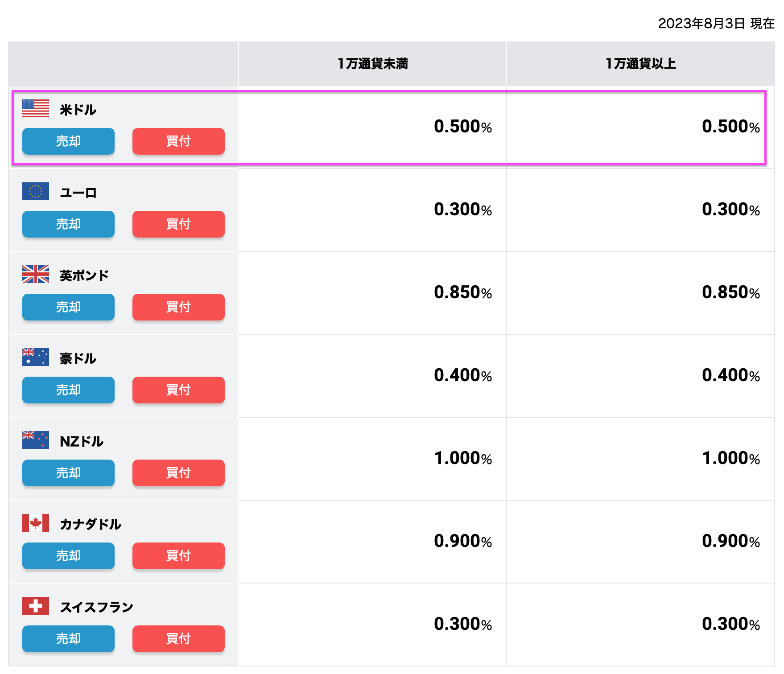Image resolution: width=784 pixels, height=674 pixels.
Task: Click the UK flag icon for 英ポンド
Action: pos(36,274)
